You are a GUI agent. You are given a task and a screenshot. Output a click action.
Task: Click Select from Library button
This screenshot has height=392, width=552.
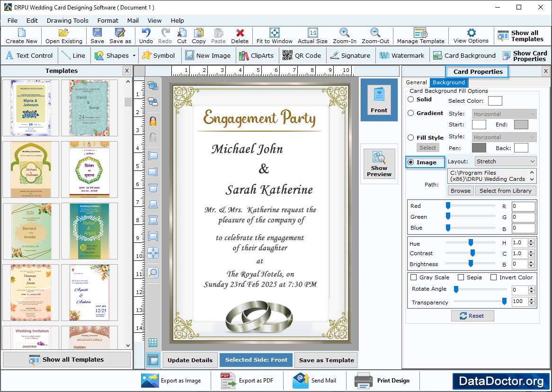tap(506, 190)
